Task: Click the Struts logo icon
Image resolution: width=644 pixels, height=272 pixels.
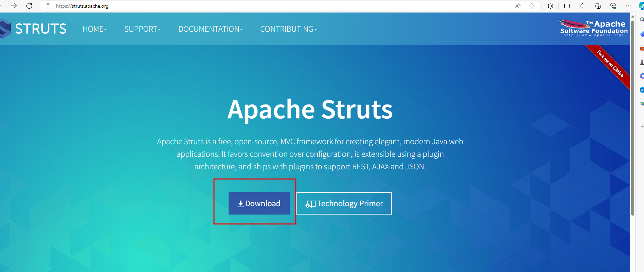Action: tap(5, 29)
